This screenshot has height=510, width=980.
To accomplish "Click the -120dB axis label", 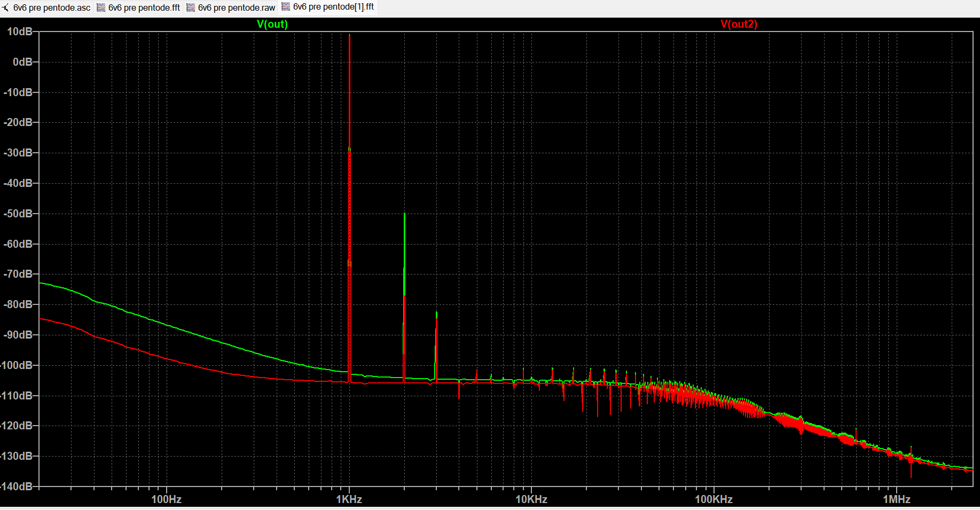I will coord(17,426).
